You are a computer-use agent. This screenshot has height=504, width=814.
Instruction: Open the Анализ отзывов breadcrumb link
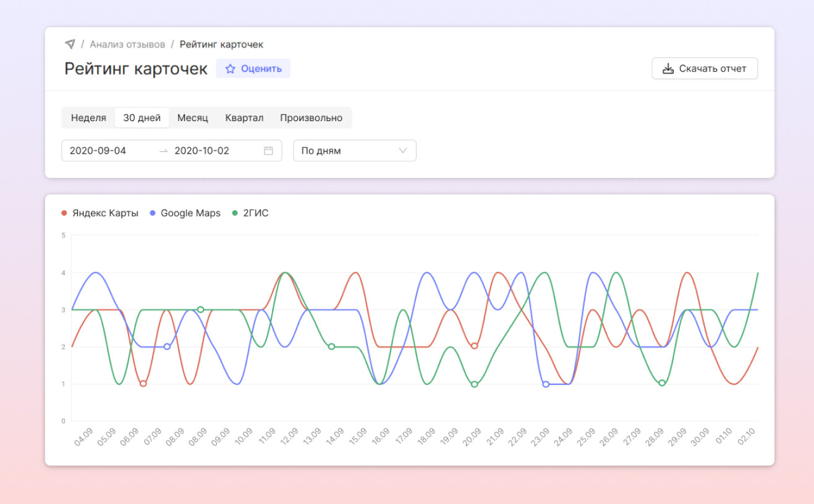127,44
